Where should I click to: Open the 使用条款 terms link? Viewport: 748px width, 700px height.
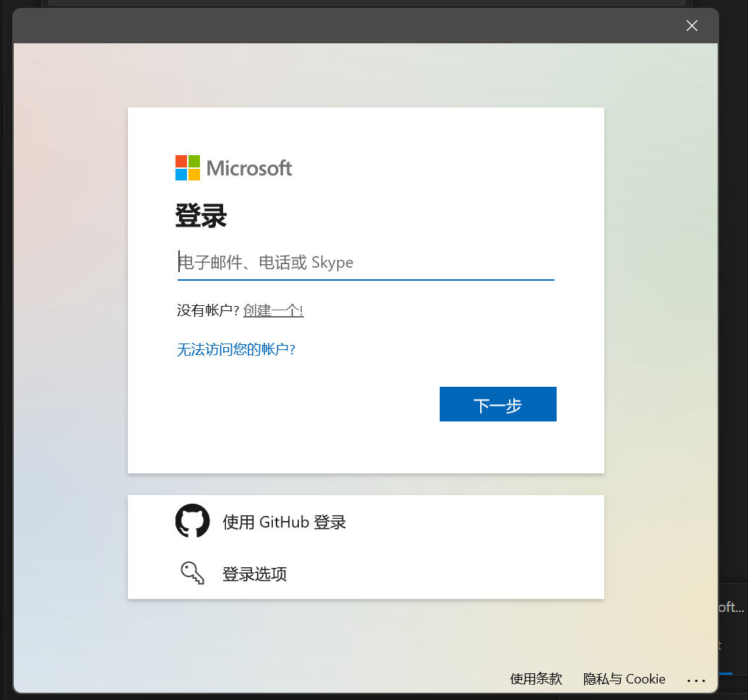tap(536, 678)
